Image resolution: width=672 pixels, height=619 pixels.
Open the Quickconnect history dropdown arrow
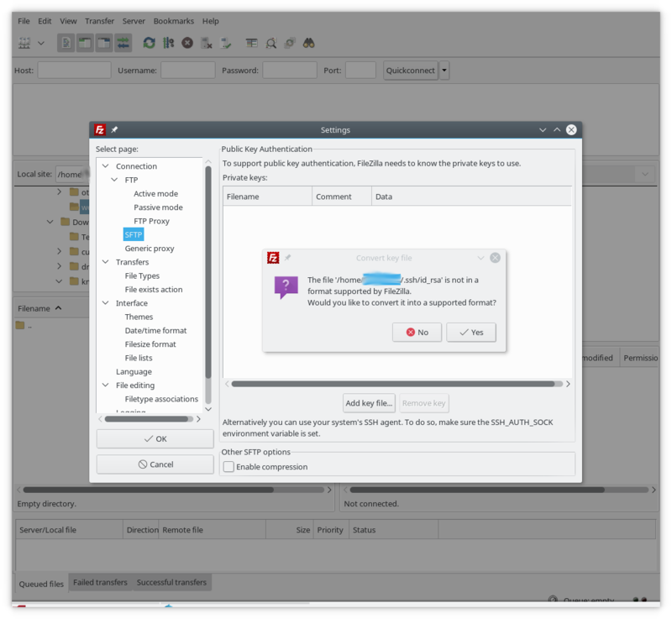pos(444,71)
